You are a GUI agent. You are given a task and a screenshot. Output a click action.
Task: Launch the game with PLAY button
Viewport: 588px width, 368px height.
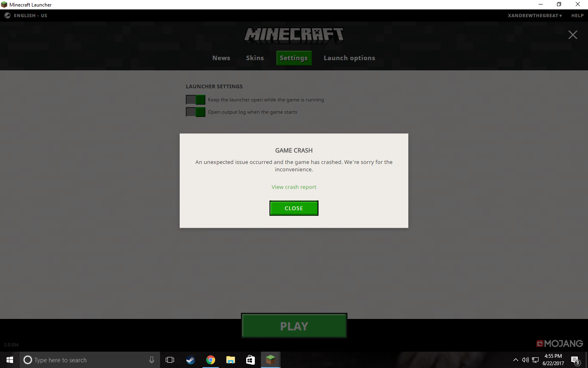(x=294, y=326)
